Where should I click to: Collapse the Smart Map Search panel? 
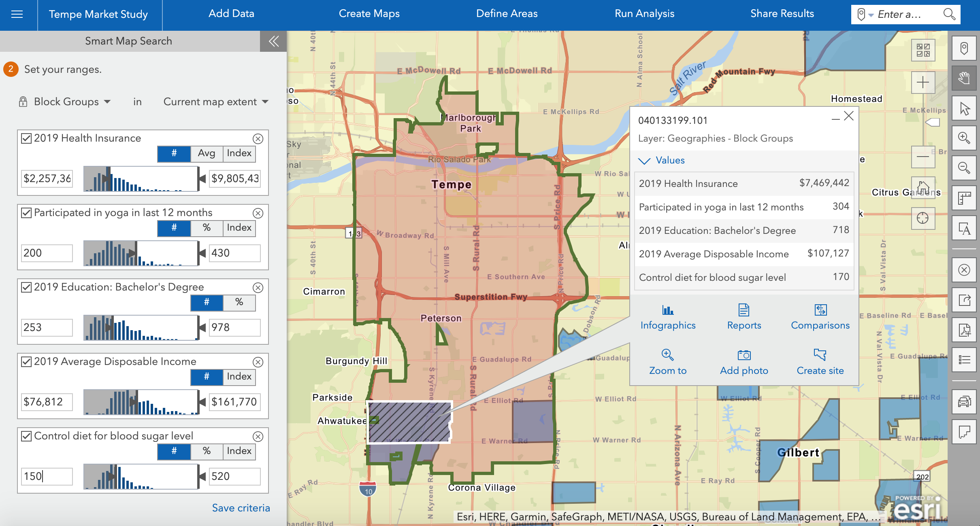(x=273, y=41)
